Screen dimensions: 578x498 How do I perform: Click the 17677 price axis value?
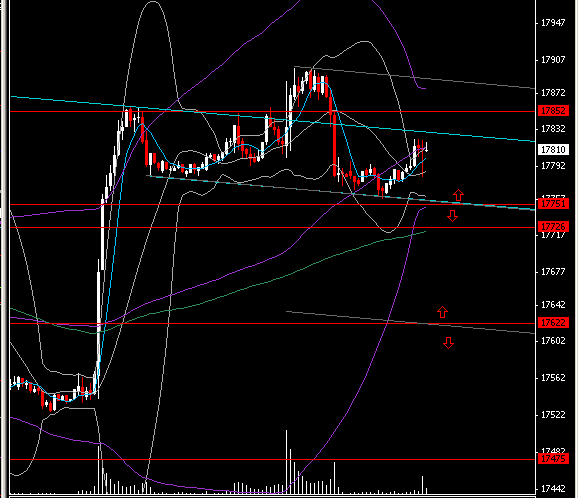pyautogui.click(x=553, y=272)
